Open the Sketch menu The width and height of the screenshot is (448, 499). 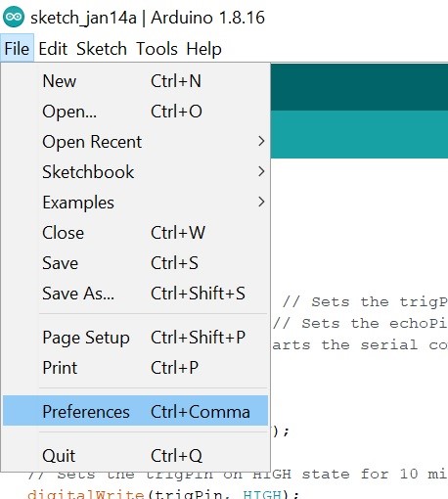[x=102, y=49]
